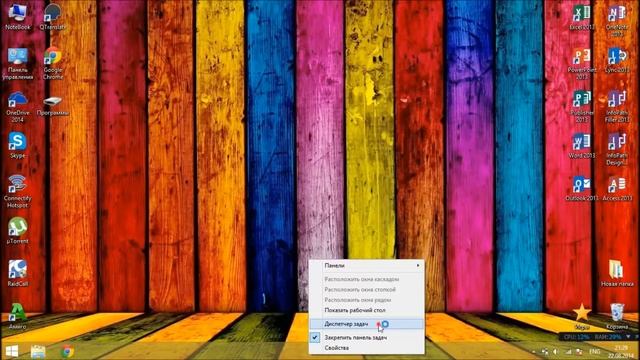Open the NoteBook desktop shortcut
This screenshot has height=360, width=640.
18,16
